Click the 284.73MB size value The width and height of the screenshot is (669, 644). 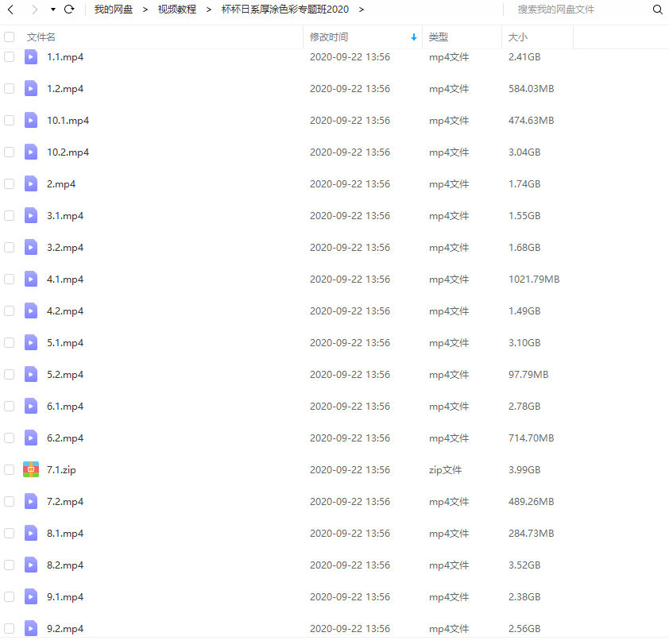[x=532, y=533]
